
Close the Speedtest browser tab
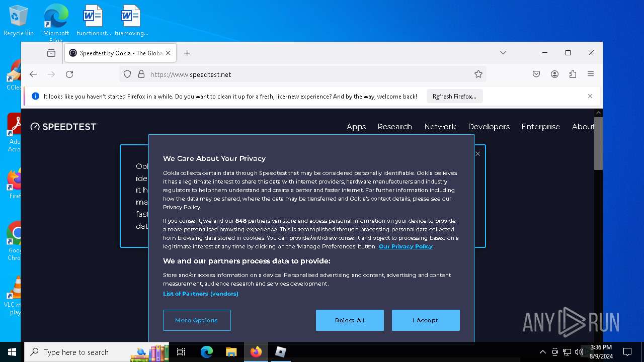[x=168, y=53]
